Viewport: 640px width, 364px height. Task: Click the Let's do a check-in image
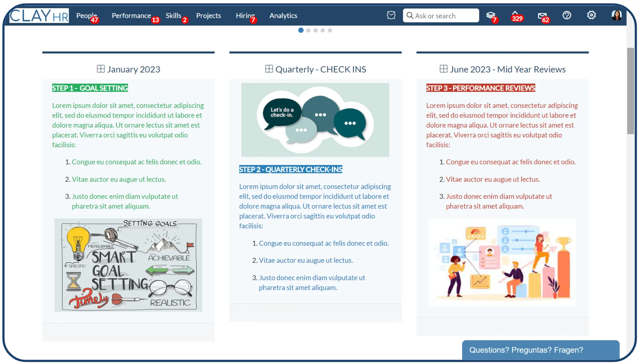[x=315, y=120]
